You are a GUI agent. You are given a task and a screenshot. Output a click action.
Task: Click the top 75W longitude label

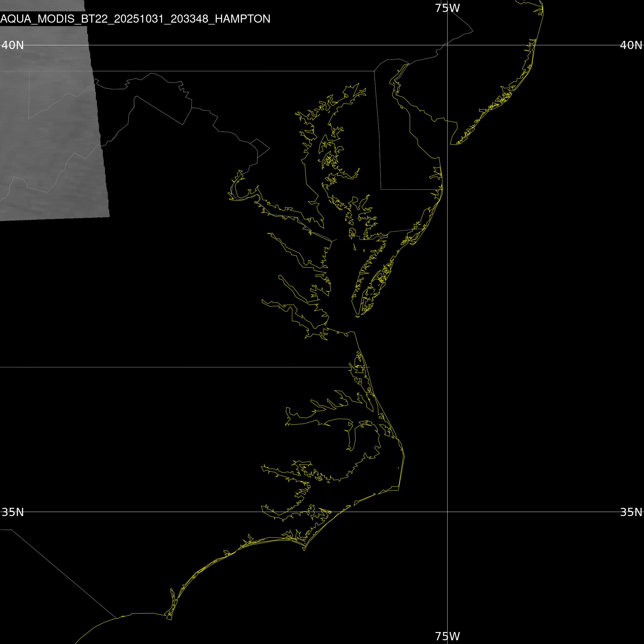pyautogui.click(x=447, y=8)
